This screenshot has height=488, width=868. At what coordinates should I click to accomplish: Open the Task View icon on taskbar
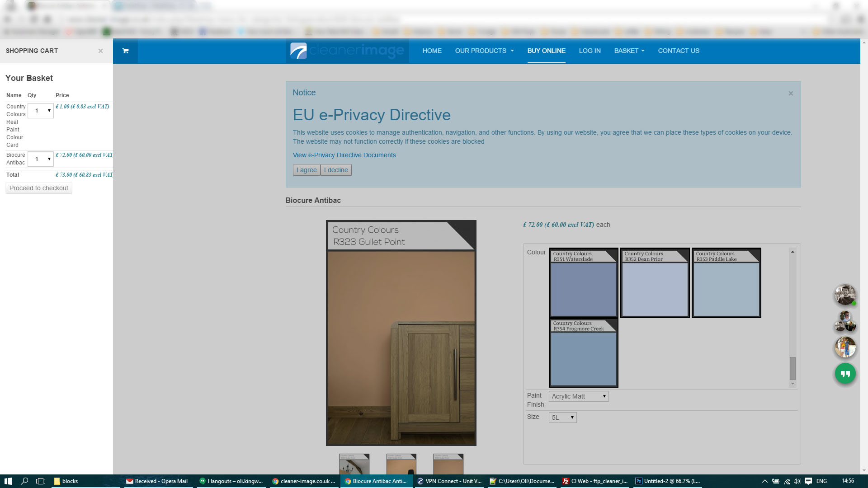click(41, 481)
